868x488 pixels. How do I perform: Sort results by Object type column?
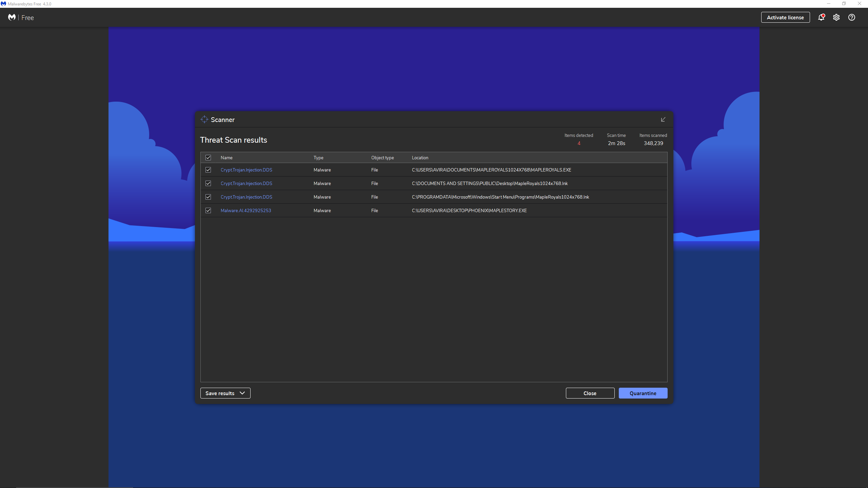click(382, 158)
